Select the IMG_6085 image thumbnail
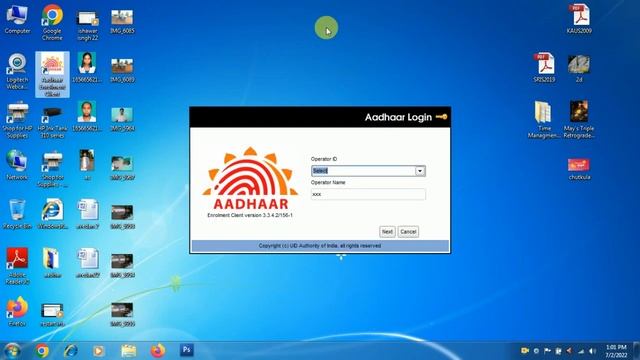Image resolution: width=640 pixels, height=360 pixels. (x=122, y=22)
